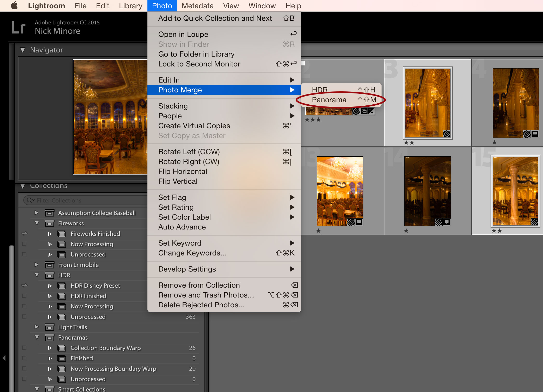Open the Apple menu
The image size is (543, 392).
point(14,5)
